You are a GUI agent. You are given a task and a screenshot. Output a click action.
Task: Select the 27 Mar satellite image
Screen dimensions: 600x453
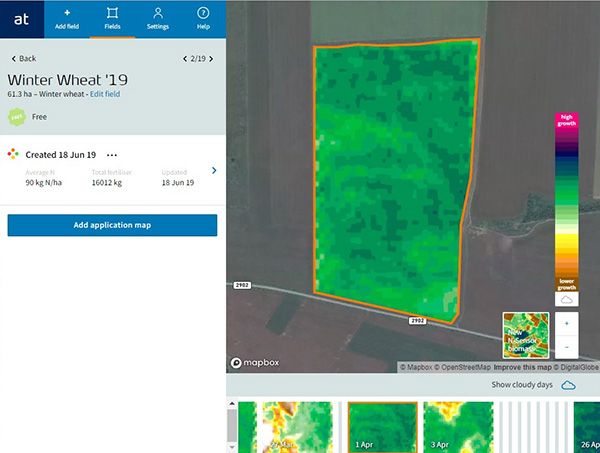[x=297, y=427]
